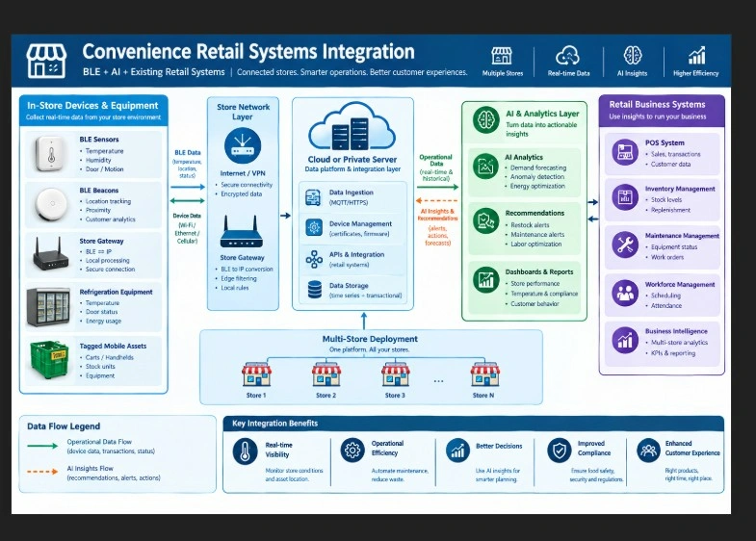Click the "Retail Business Systems" heading
Screen dimensions: 756x541
point(657,105)
